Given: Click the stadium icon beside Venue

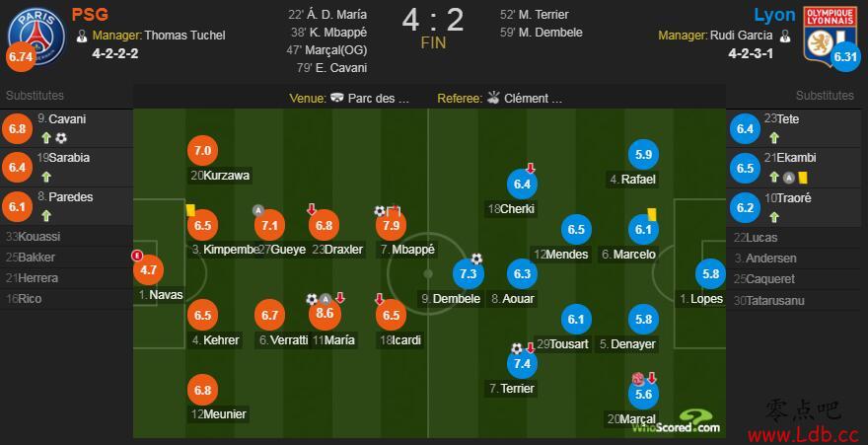Looking at the screenshot, I should (x=336, y=99).
